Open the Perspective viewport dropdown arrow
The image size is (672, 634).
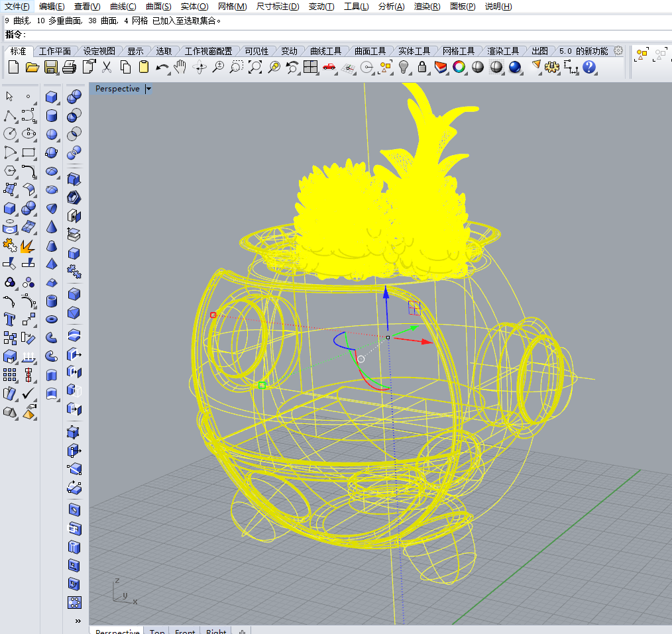pyautogui.click(x=148, y=89)
